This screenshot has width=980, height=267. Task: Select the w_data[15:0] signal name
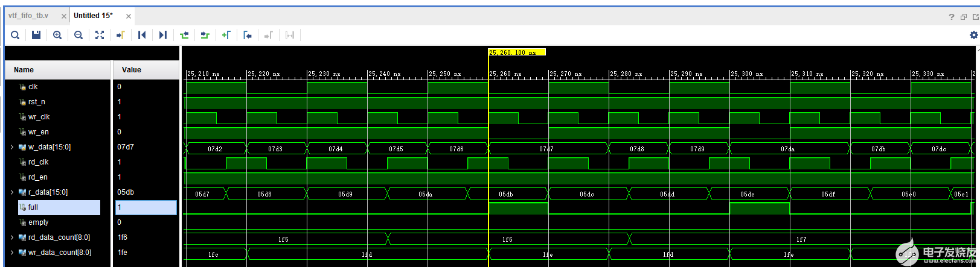pyautogui.click(x=50, y=147)
